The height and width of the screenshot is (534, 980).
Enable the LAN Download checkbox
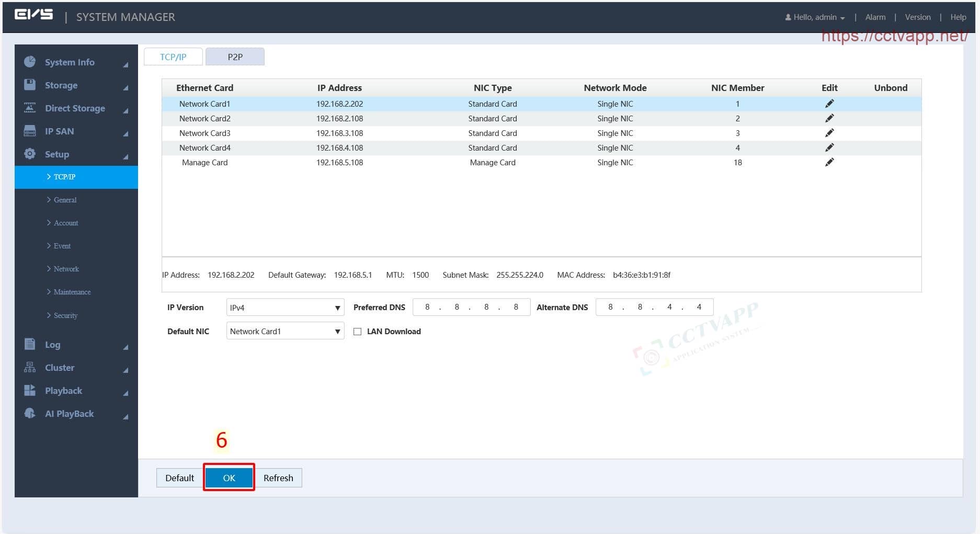click(x=358, y=332)
